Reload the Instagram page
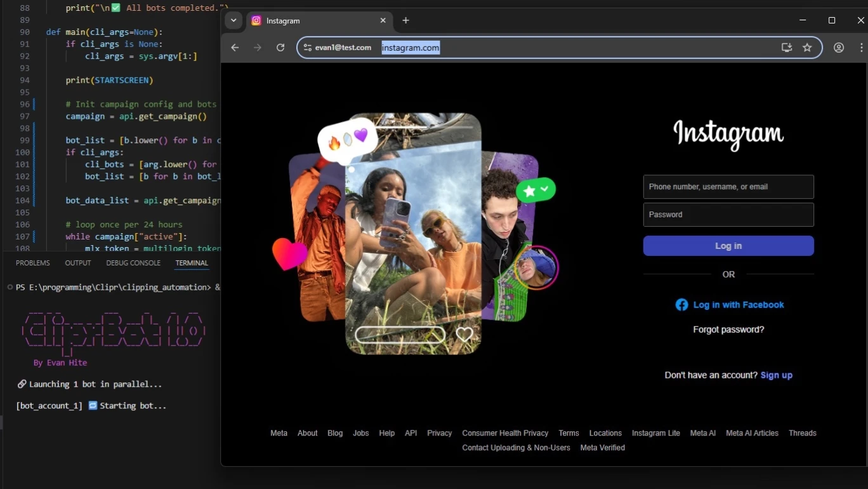868x489 pixels. click(280, 48)
